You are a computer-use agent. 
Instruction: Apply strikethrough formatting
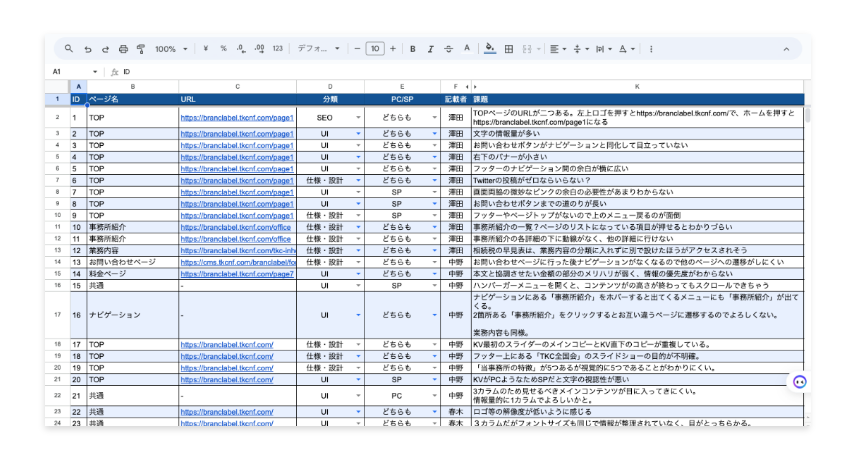(x=448, y=49)
